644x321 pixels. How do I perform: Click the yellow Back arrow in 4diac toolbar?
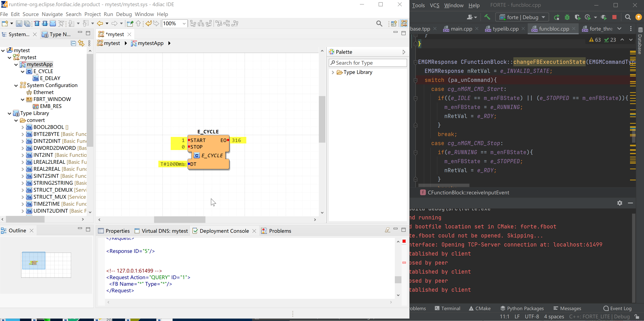tap(100, 24)
